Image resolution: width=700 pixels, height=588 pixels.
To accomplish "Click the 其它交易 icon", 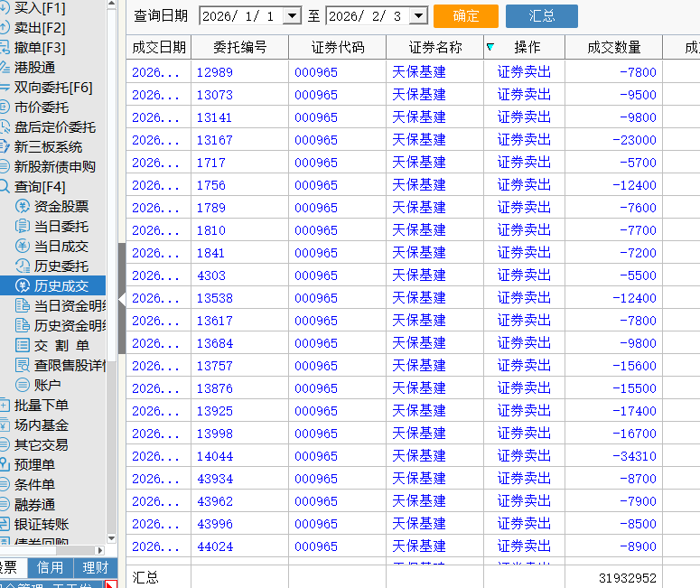I will tap(5, 444).
